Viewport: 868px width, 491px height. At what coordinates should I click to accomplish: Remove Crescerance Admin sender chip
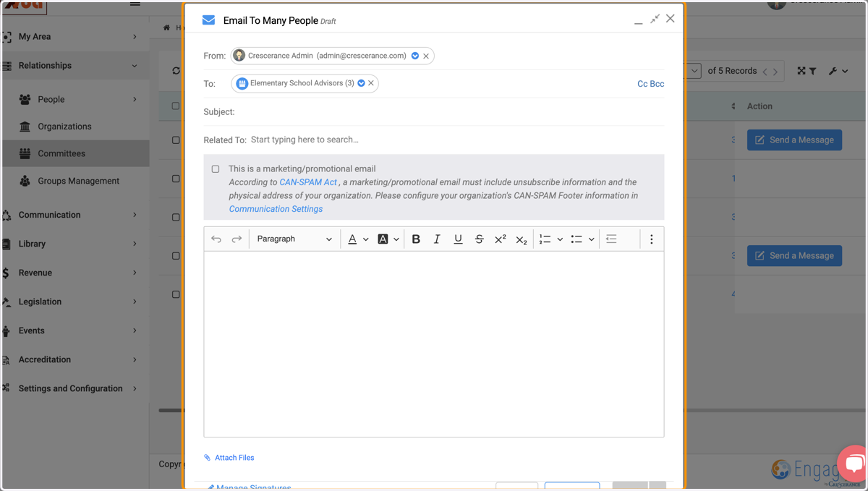[x=426, y=56]
